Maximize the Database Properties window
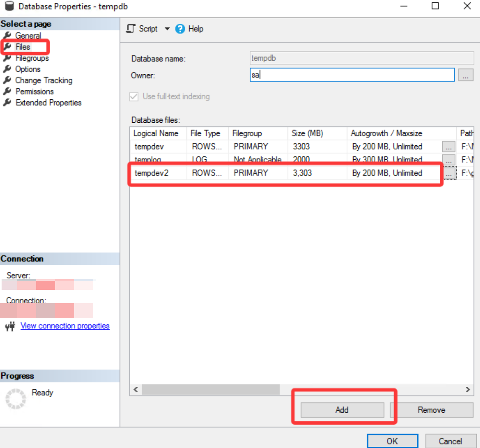 435,6
